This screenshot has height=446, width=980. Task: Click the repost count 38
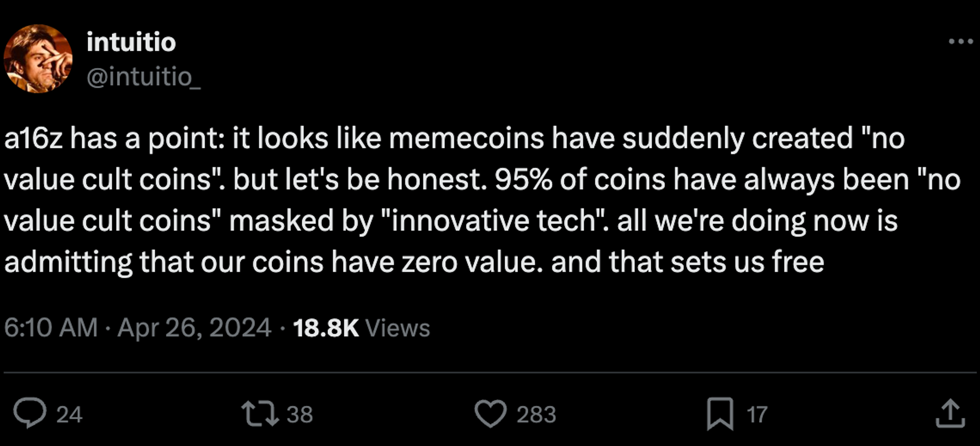click(x=299, y=415)
